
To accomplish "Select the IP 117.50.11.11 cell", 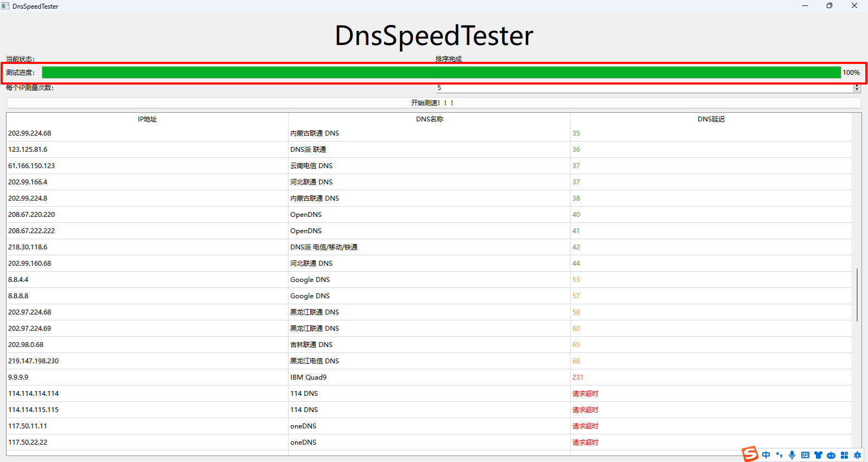I will point(147,426).
